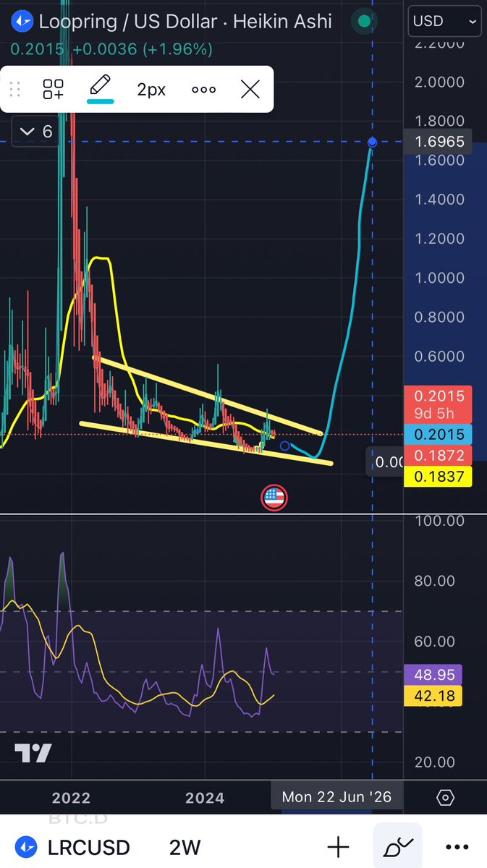Select the pencil line color tool
The height and width of the screenshot is (868, 487).
[101, 88]
